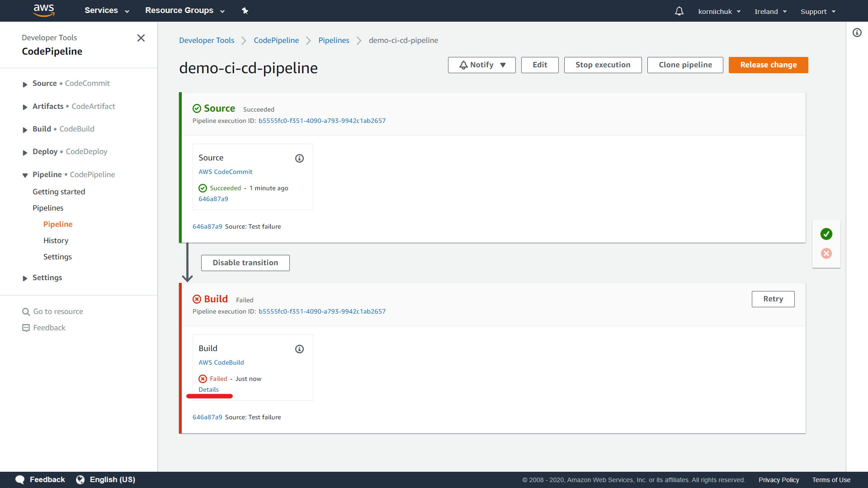This screenshot has height=488, width=868.
Task: Expand the Artifacts CodeArtifact section
Action: click(x=24, y=106)
